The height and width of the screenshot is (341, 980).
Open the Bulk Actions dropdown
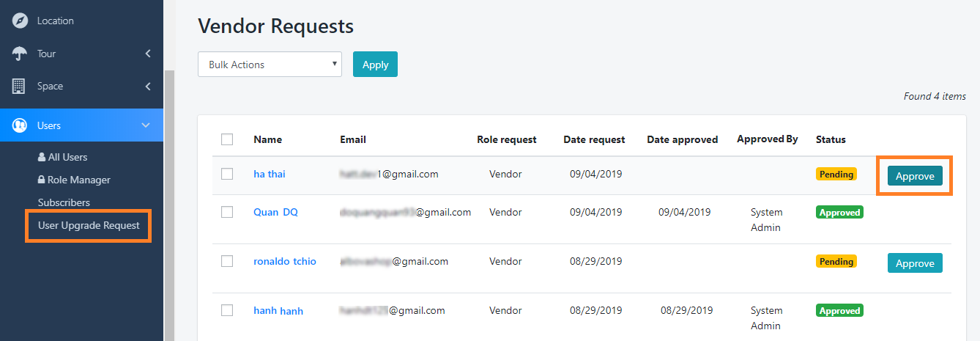(270, 65)
